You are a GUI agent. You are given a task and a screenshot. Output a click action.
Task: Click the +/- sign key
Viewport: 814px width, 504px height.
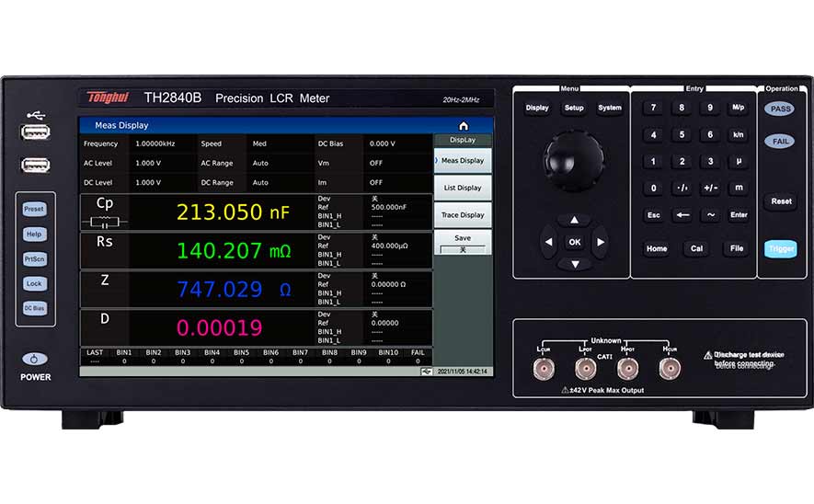click(x=710, y=189)
